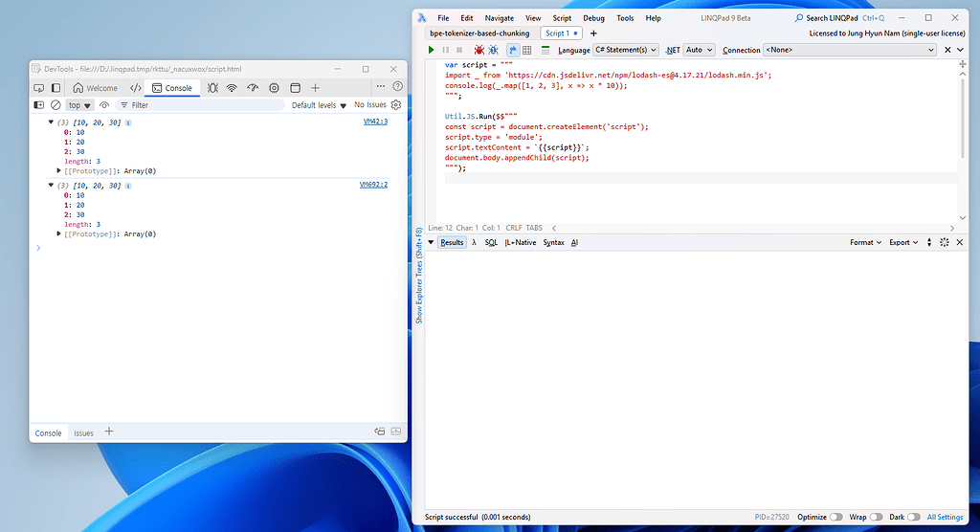This screenshot has height=532, width=980.
Task: Open the Language C# Statement(s) dropdown
Action: (625, 50)
